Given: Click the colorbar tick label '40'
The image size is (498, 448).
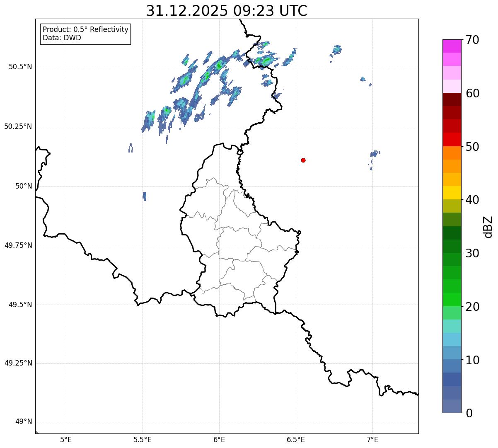Looking at the screenshot, I should coord(472,200).
